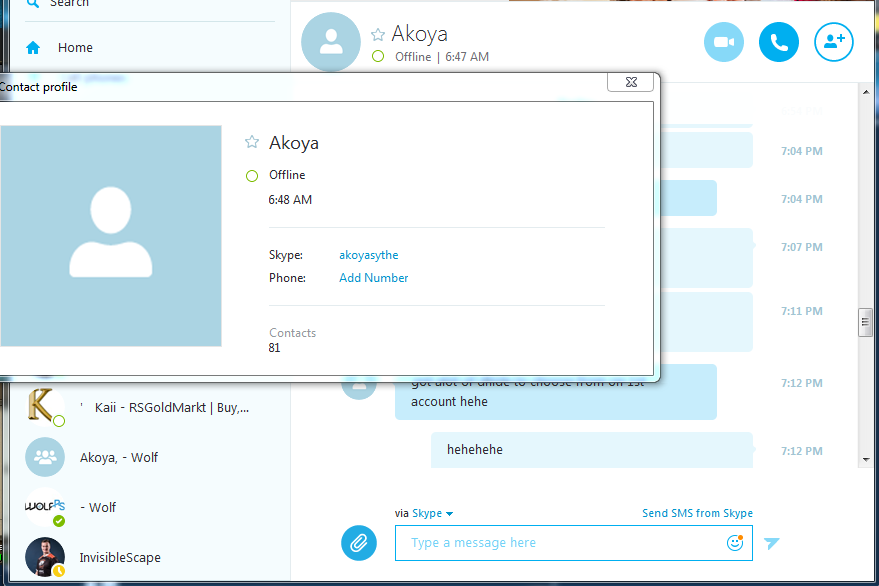The image size is (879, 586).
Task: Click the Offline status in Contact profile
Action: (x=287, y=175)
